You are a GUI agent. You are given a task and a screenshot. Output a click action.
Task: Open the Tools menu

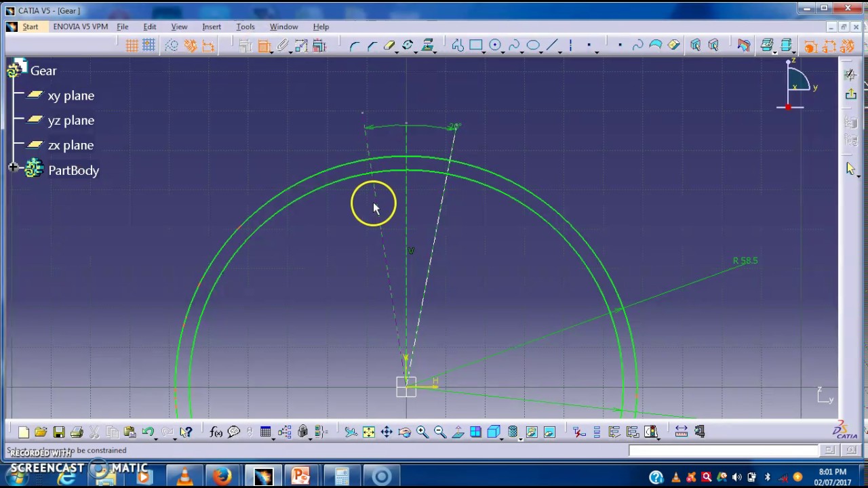pos(245,27)
